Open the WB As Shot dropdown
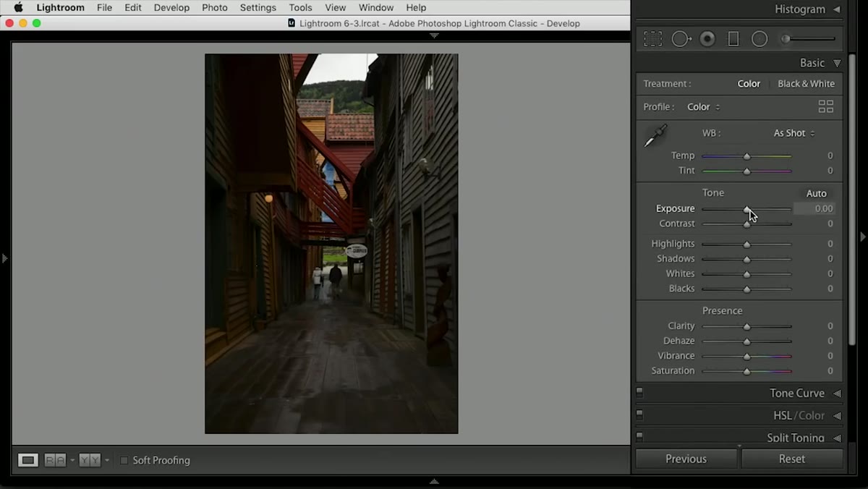The height and width of the screenshot is (489, 868). 794,133
